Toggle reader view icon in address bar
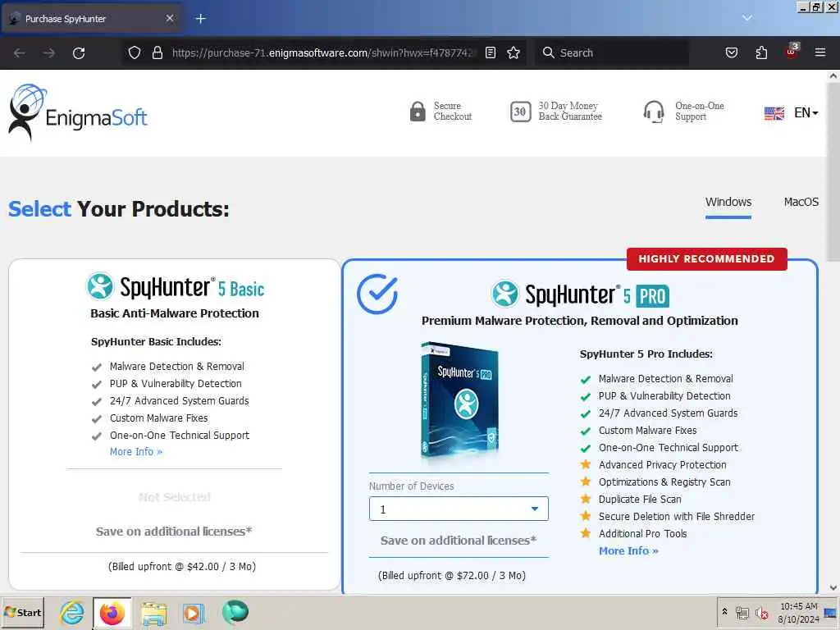Viewport: 840px width, 630px height. pyautogui.click(x=491, y=52)
